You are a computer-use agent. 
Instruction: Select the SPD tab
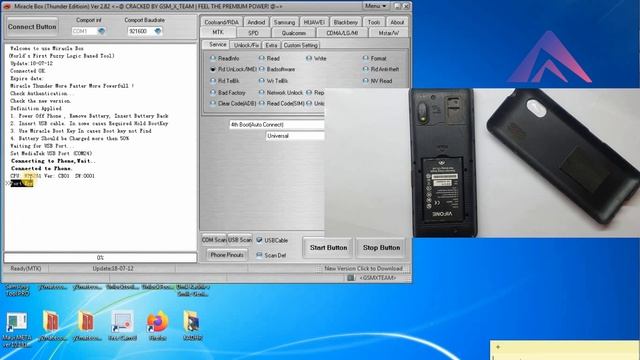pos(253,33)
